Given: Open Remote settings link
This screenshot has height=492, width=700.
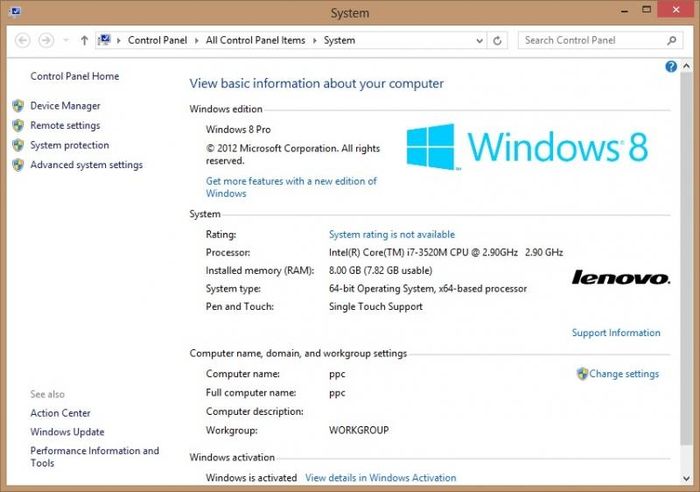Looking at the screenshot, I should point(65,125).
